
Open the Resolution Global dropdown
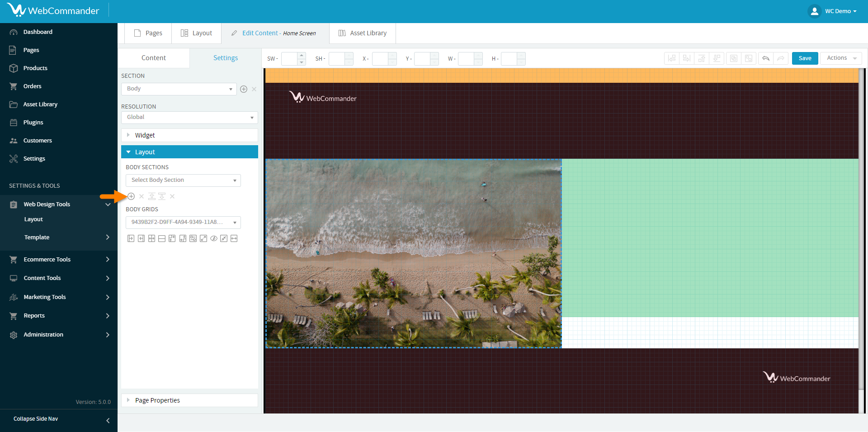[x=189, y=118]
